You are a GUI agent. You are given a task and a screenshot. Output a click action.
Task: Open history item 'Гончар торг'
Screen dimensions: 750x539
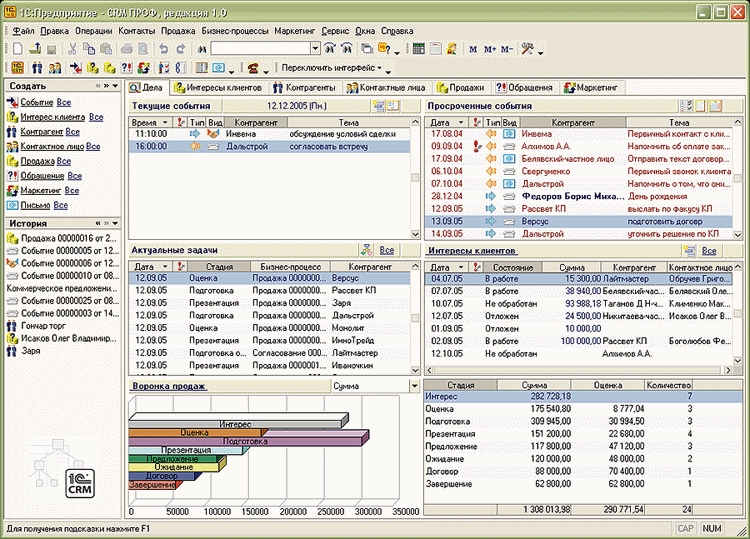pyautogui.click(x=43, y=326)
